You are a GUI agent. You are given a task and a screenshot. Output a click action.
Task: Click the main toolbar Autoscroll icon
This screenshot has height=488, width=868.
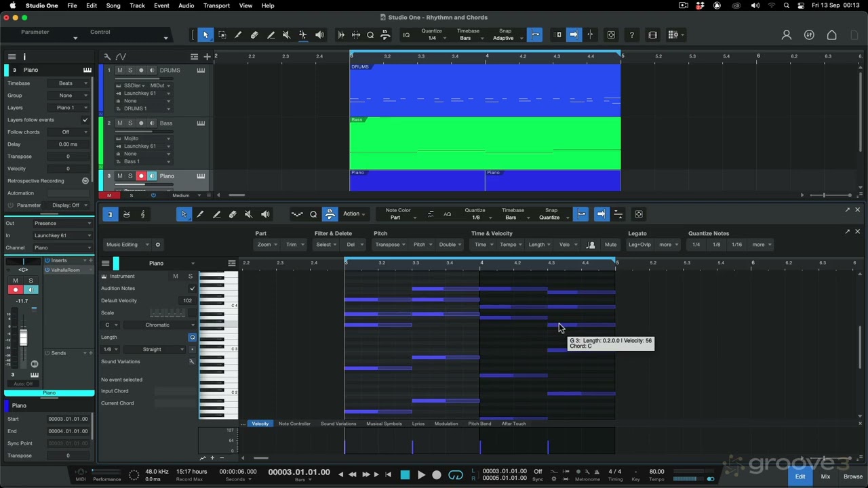tap(574, 35)
